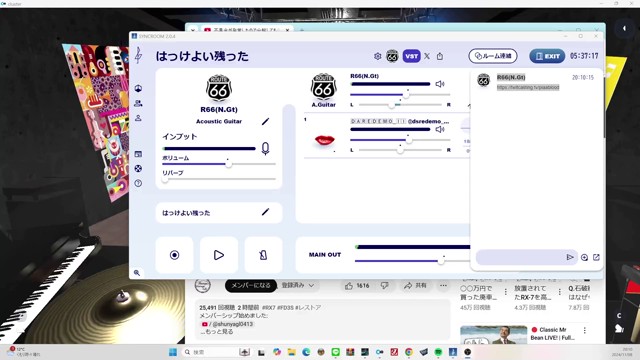Open the Windows Start menu
Image resolution: width=640 pixels, height=360 pixels.
coord(173,352)
